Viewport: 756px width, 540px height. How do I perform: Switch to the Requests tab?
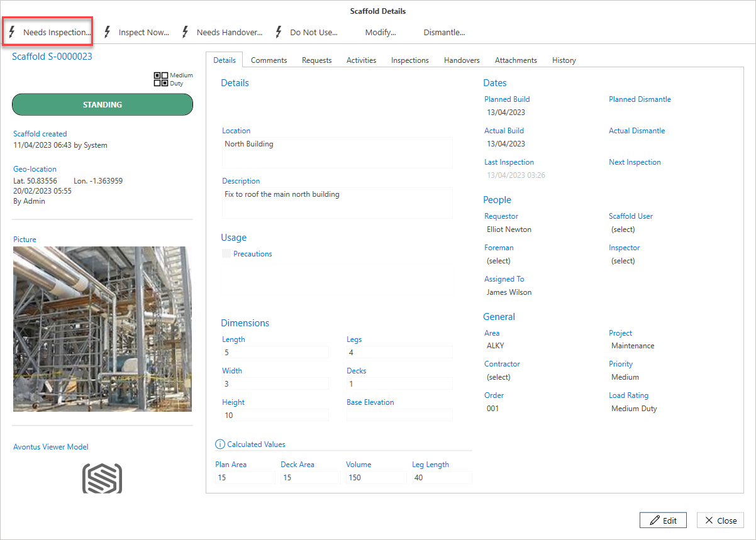click(316, 60)
